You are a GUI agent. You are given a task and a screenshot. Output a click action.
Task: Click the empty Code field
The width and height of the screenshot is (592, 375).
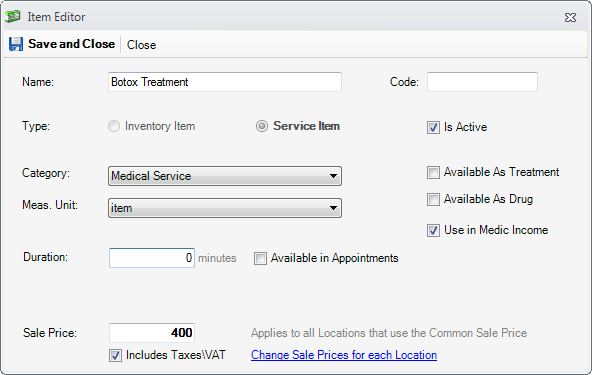(482, 82)
